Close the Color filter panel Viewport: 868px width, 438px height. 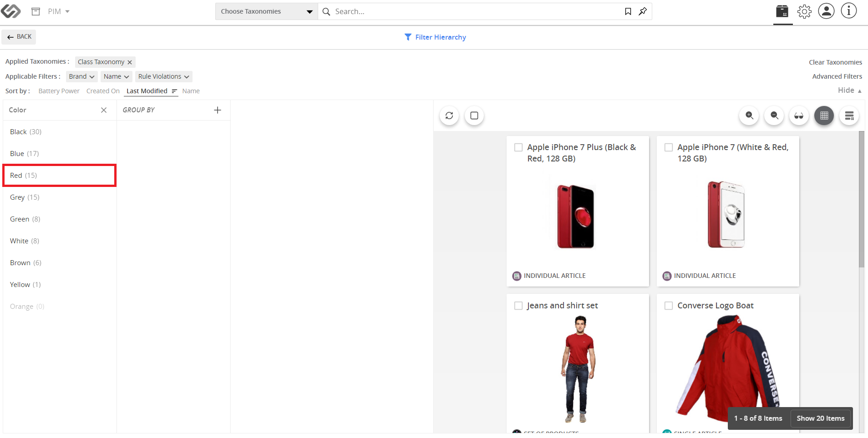[104, 110]
